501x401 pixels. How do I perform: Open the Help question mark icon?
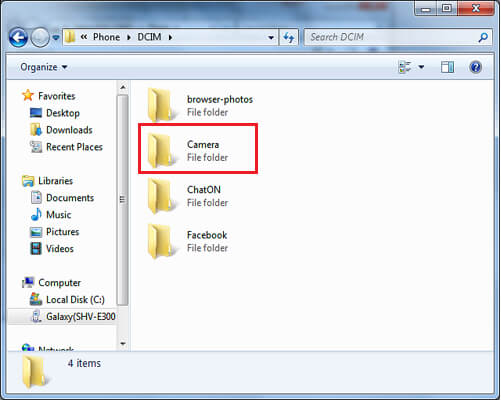click(475, 67)
